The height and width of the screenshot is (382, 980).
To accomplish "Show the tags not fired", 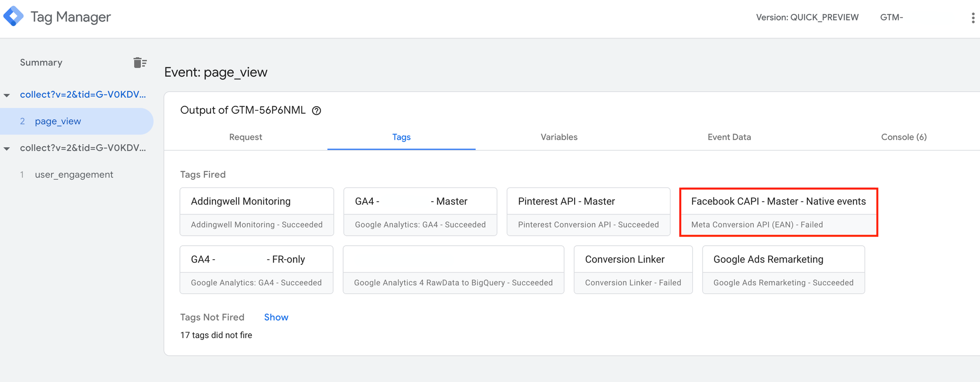I will pyautogui.click(x=276, y=317).
